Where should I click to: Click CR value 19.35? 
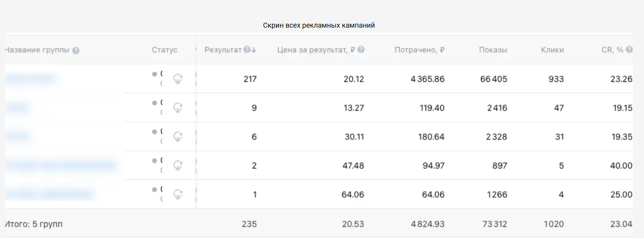pyautogui.click(x=622, y=137)
